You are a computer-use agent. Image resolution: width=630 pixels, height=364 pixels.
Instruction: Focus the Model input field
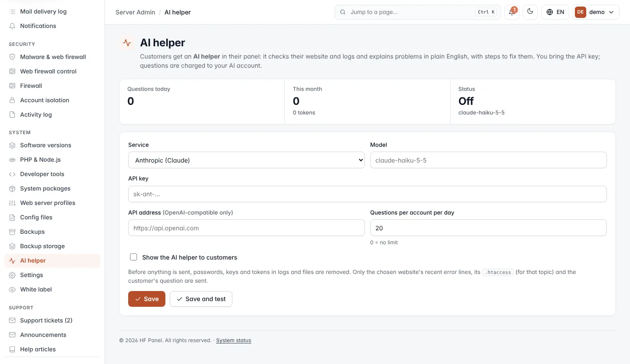coord(488,160)
